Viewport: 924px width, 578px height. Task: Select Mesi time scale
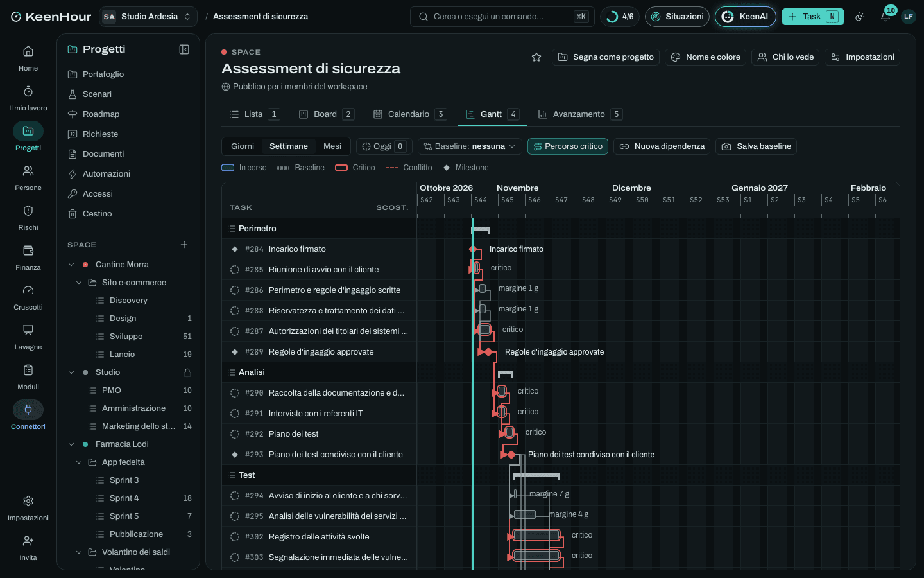tap(332, 146)
